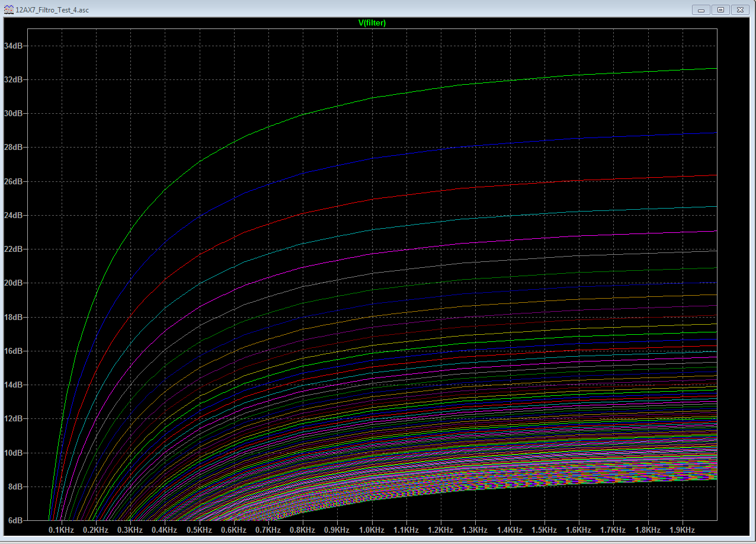Minimize the 12AX7_Filtro_Test_4.asc window
Image resolution: width=756 pixels, height=544 pixels.
point(701,9)
